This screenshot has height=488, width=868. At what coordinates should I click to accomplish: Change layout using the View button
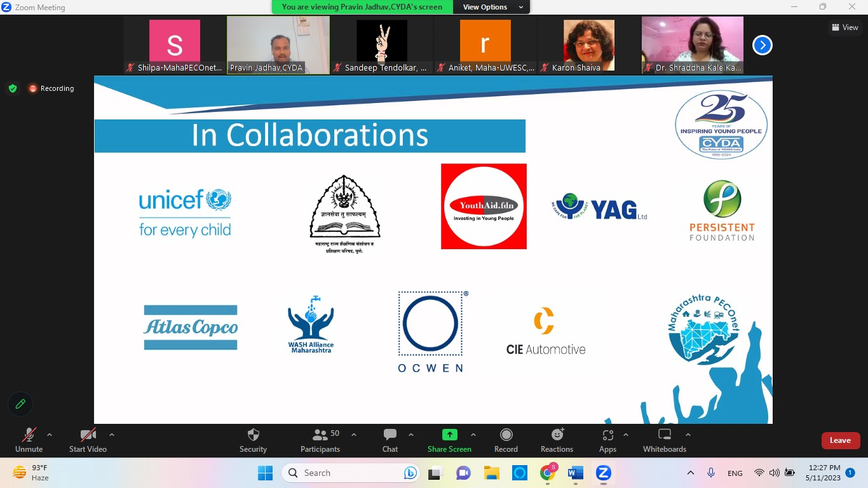(844, 27)
